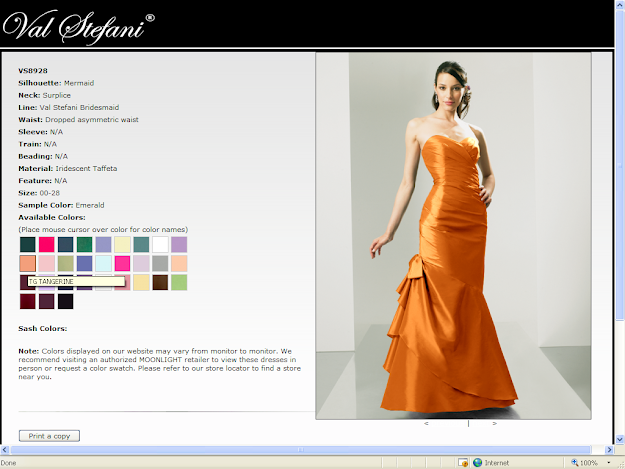Click the 'Train: N/A' text

pos(37,144)
